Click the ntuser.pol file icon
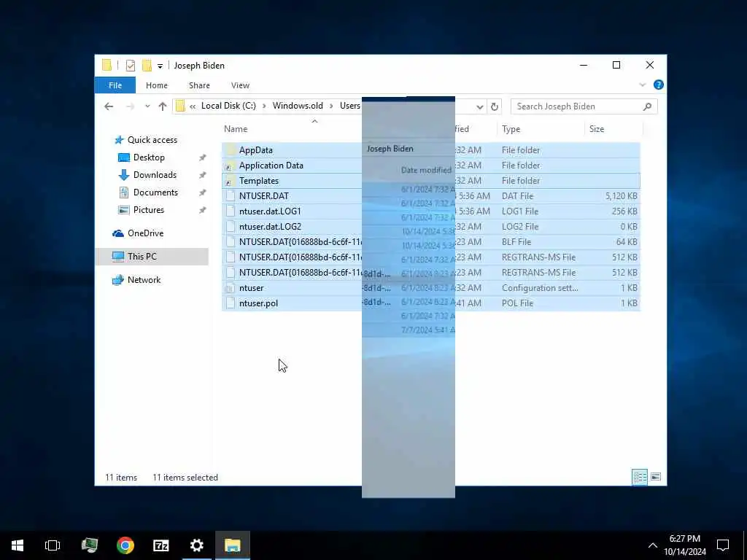This screenshot has width=747, height=560. coord(231,303)
